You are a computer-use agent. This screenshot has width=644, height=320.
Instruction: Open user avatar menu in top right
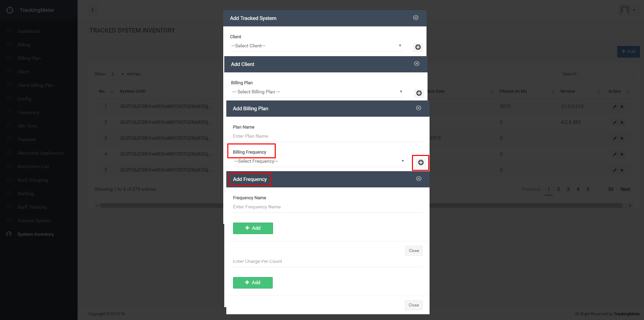(x=627, y=10)
